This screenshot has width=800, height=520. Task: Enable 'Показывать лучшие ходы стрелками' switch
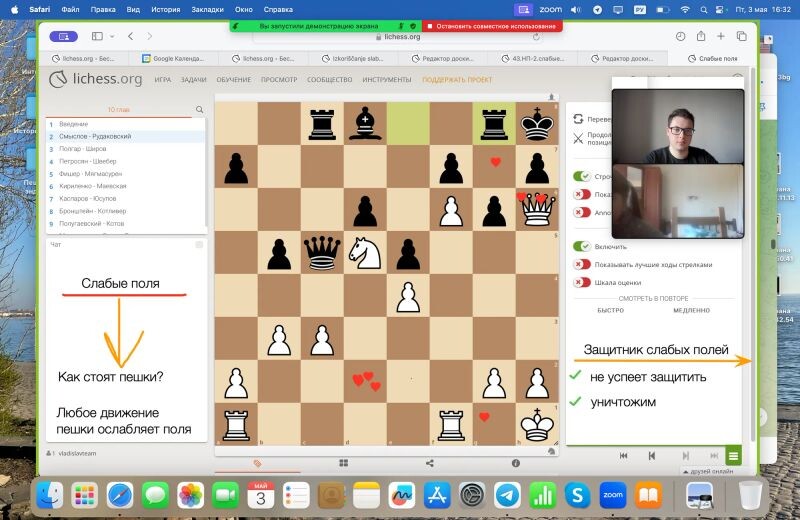[x=581, y=264]
